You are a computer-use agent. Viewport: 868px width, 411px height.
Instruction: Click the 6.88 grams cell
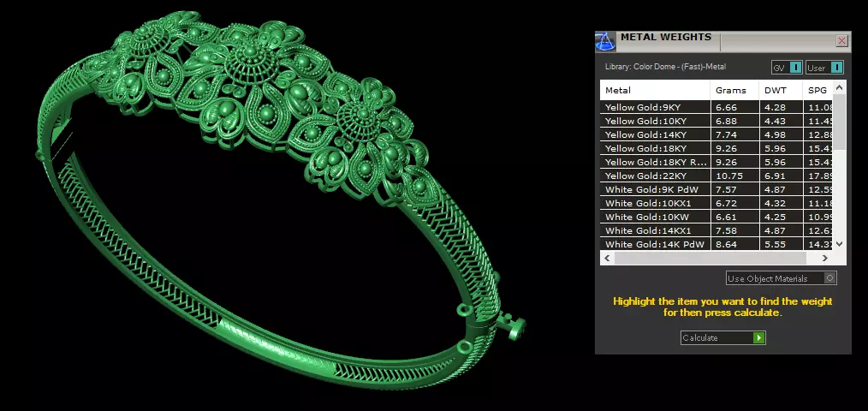734,121
